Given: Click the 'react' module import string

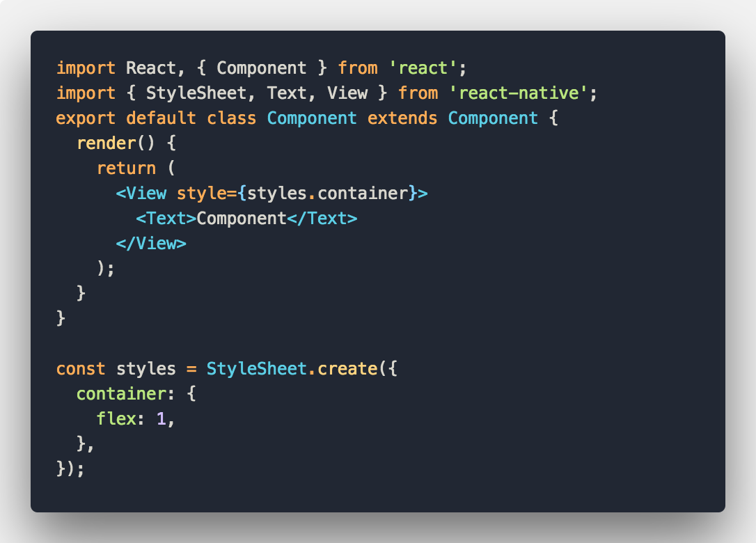Looking at the screenshot, I should (x=423, y=68).
